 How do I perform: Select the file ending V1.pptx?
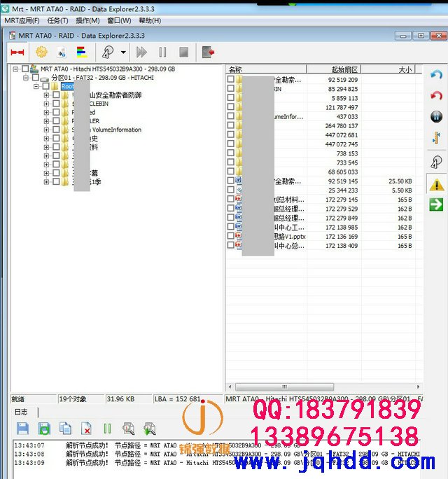(x=289, y=237)
